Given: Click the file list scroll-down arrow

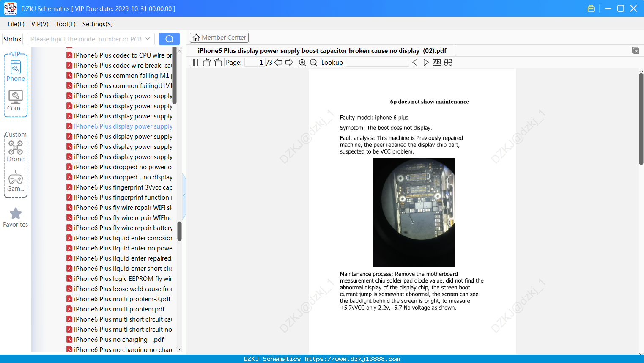Looking at the screenshot, I should 179,349.
